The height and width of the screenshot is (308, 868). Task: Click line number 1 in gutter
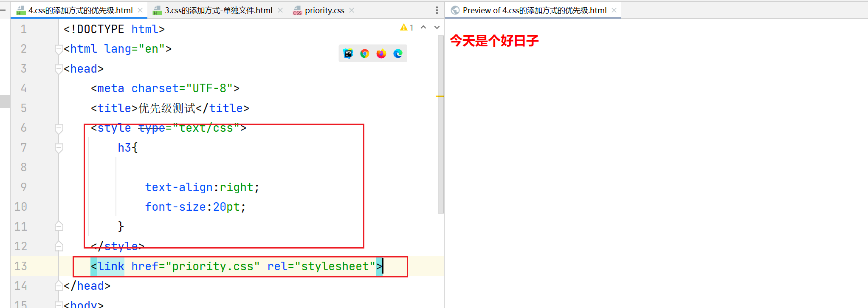24,29
